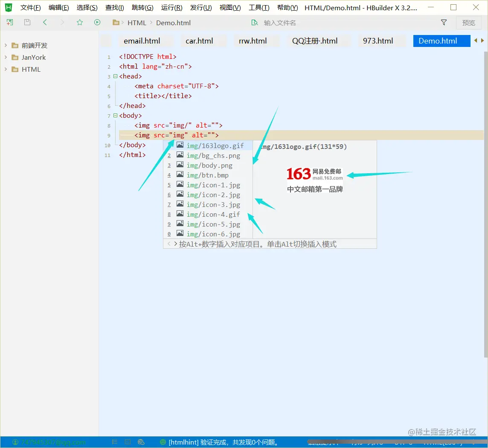
Task: Collapse the head tag fold marker
Action: 116,76
